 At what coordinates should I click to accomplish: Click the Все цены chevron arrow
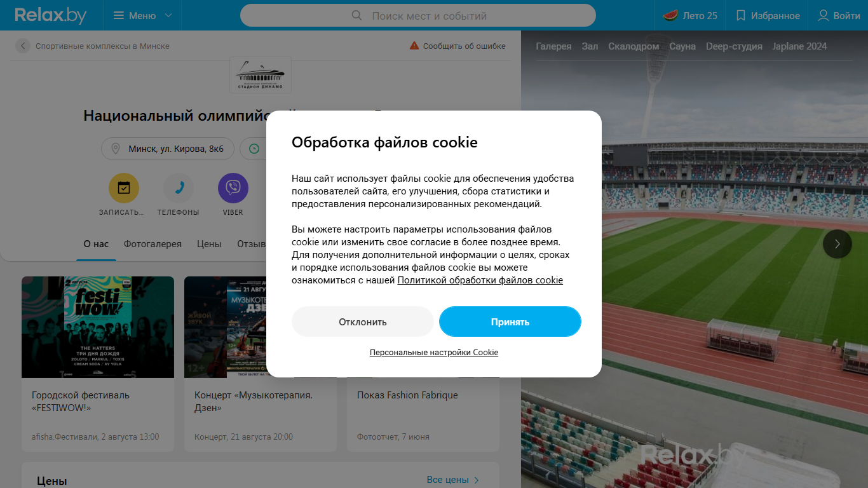[x=477, y=480]
